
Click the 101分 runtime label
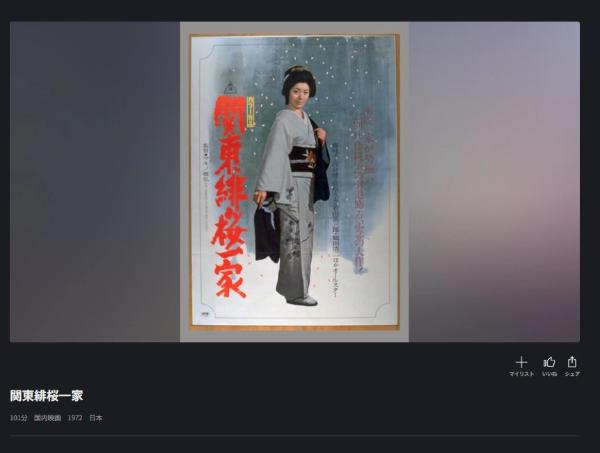18,418
